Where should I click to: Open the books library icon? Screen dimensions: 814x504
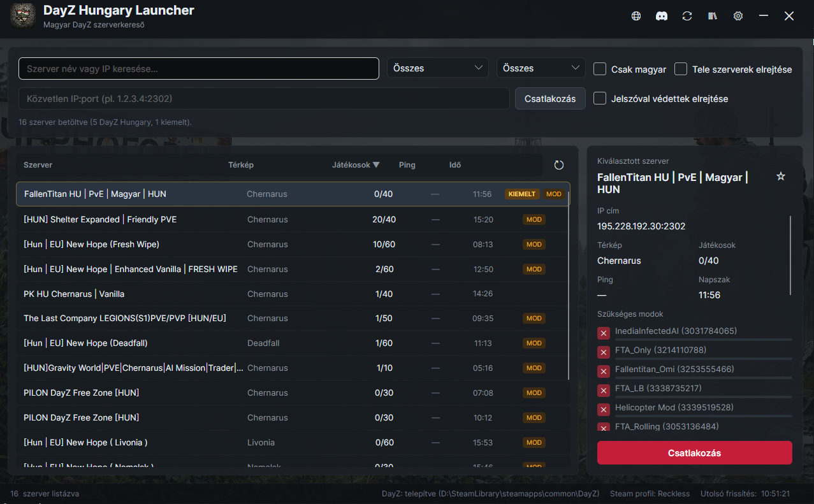[x=713, y=17]
